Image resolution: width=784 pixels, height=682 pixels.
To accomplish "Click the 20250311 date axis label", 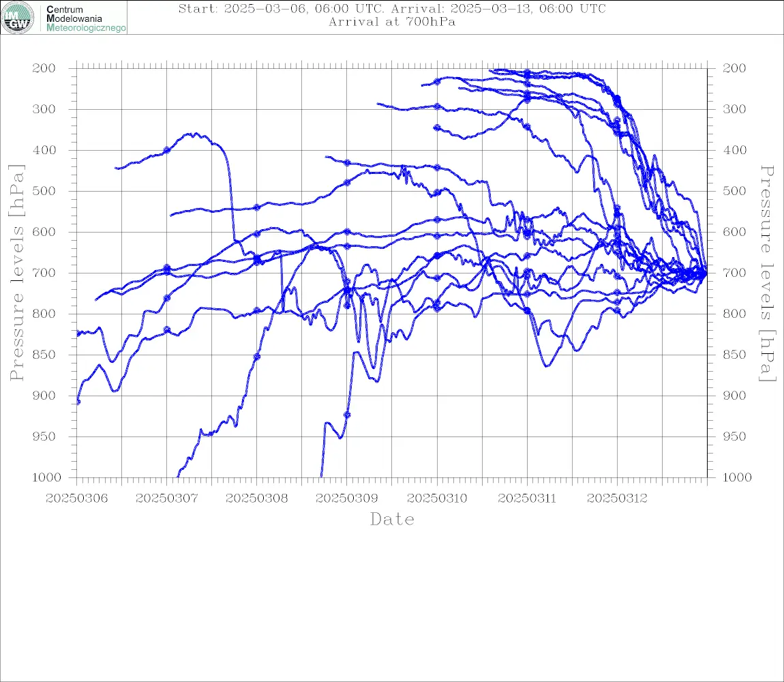I will pyautogui.click(x=527, y=499).
